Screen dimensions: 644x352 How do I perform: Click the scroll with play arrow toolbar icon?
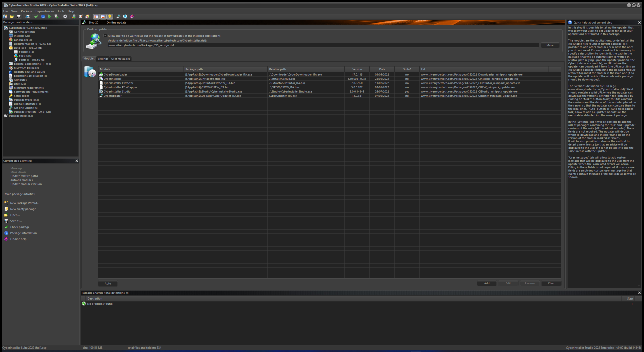56,16
